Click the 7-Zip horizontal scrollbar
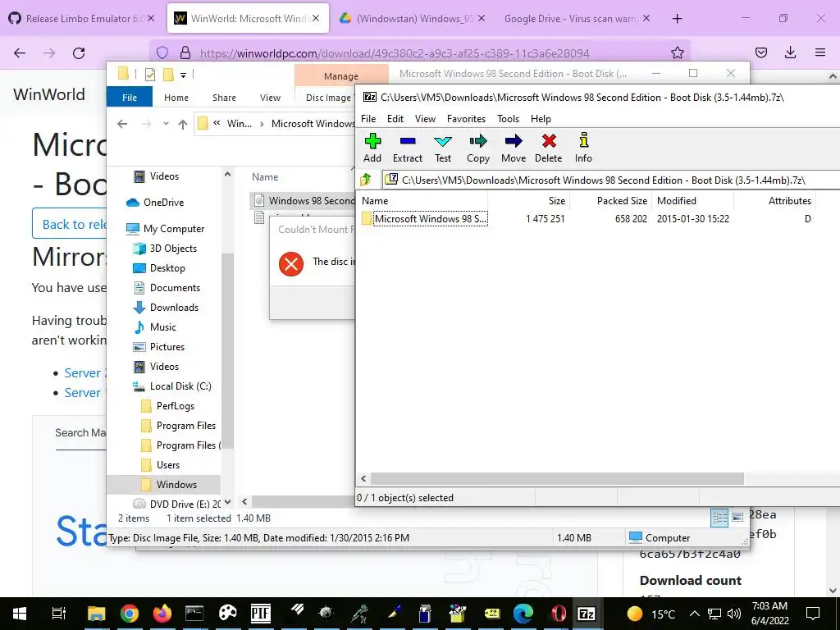Screen dimensions: 840x630 pos(557,478)
